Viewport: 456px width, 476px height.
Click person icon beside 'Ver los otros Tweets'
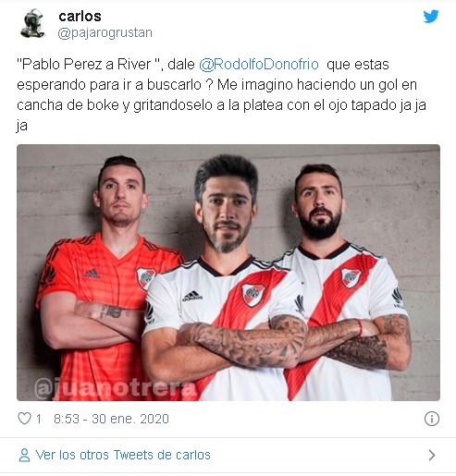pos(24,455)
